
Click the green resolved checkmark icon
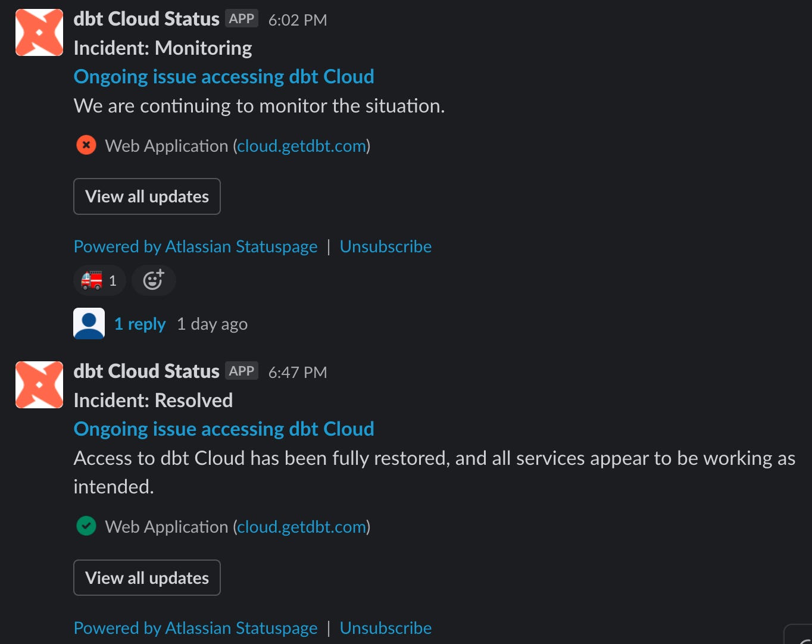tap(86, 526)
